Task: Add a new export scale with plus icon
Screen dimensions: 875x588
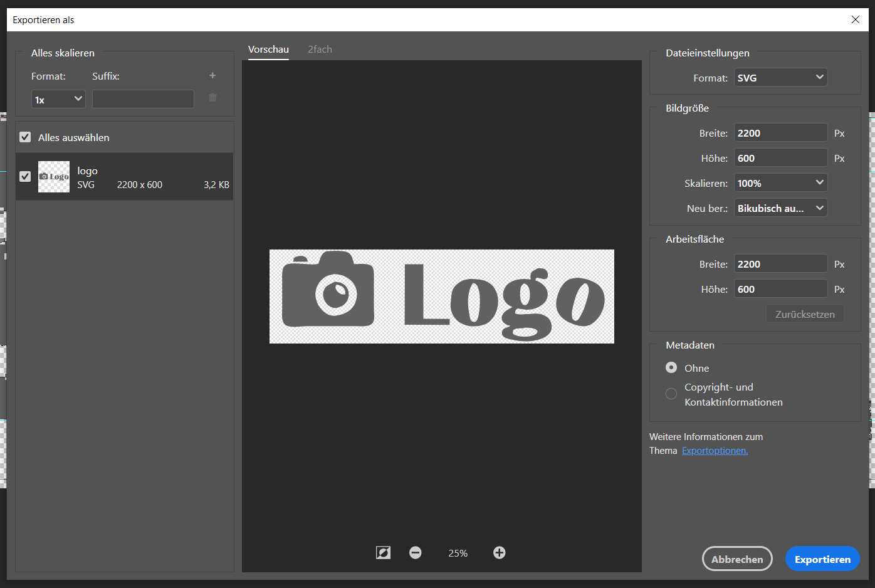Action: pyautogui.click(x=212, y=75)
